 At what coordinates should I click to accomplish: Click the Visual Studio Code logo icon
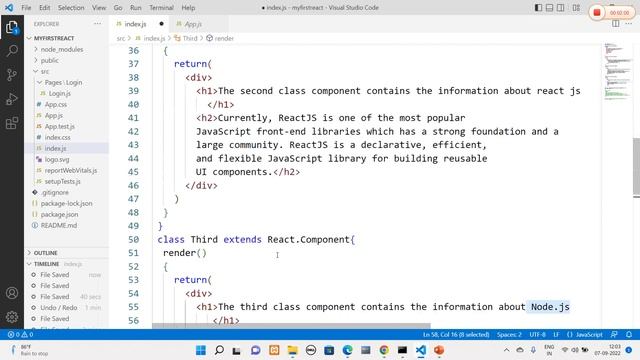9,7
